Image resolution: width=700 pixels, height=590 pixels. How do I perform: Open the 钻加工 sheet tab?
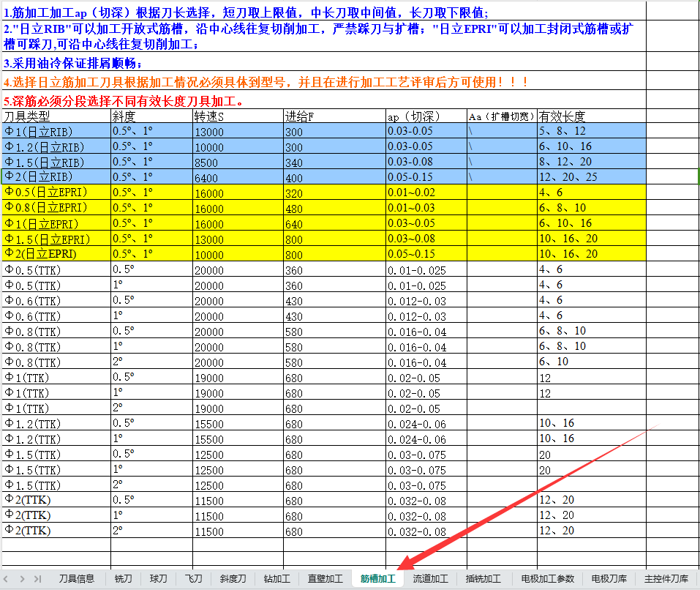pos(276,579)
